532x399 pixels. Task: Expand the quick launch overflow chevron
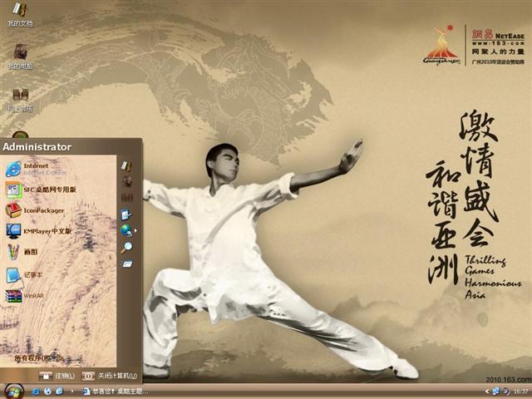coord(72,392)
